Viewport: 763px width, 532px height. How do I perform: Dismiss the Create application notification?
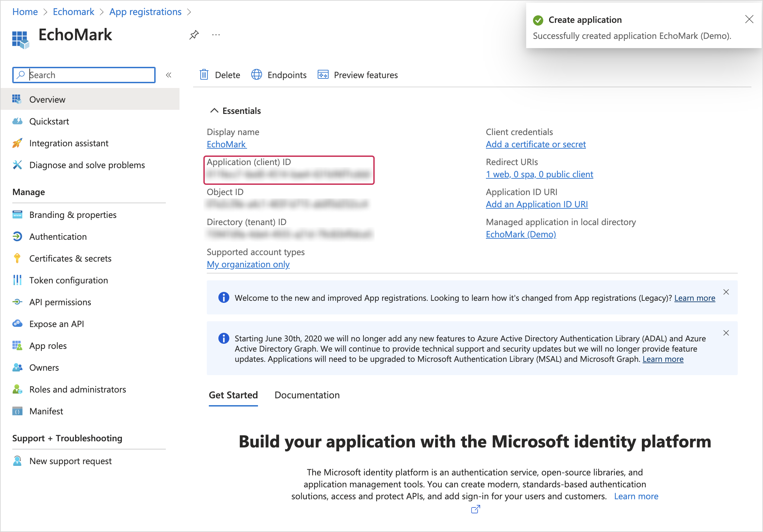coord(749,19)
